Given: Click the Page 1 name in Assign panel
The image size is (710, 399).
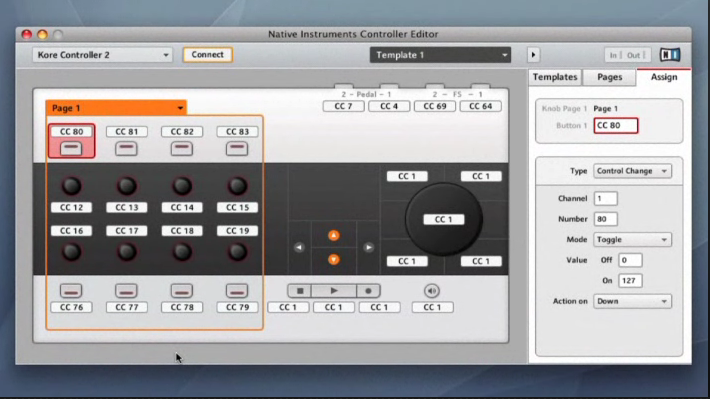Looking at the screenshot, I should [x=605, y=108].
